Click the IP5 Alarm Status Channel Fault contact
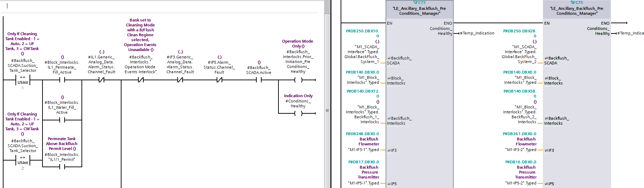The height and width of the screenshot is (188, 644). (219, 80)
